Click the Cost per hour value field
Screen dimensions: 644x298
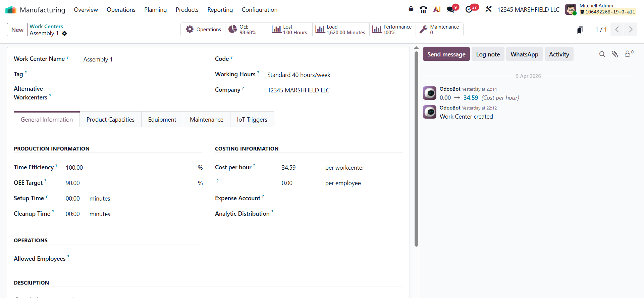click(299, 168)
